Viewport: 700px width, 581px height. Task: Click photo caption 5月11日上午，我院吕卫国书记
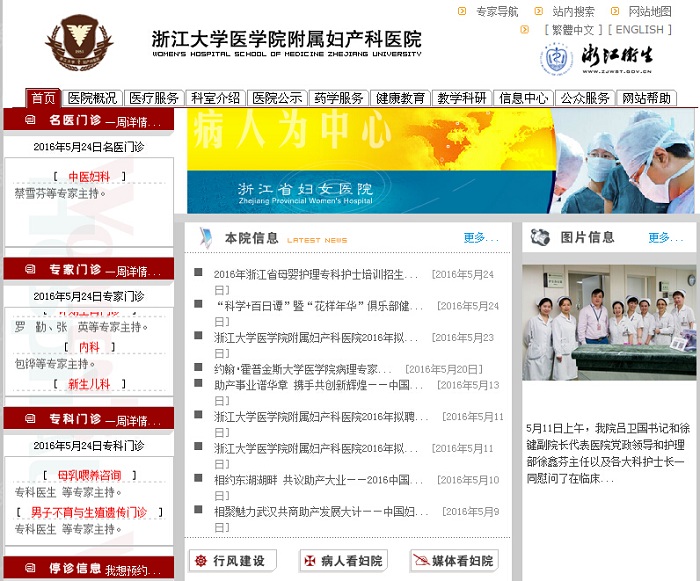pyautogui.click(x=608, y=454)
